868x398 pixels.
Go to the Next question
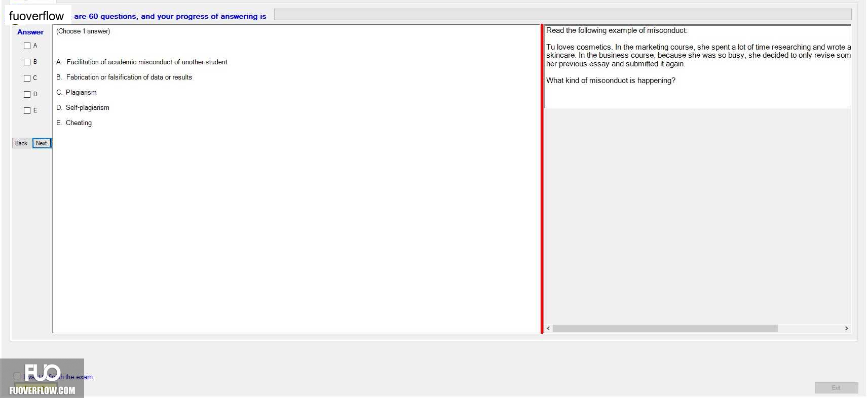pyautogui.click(x=42, y=143)
